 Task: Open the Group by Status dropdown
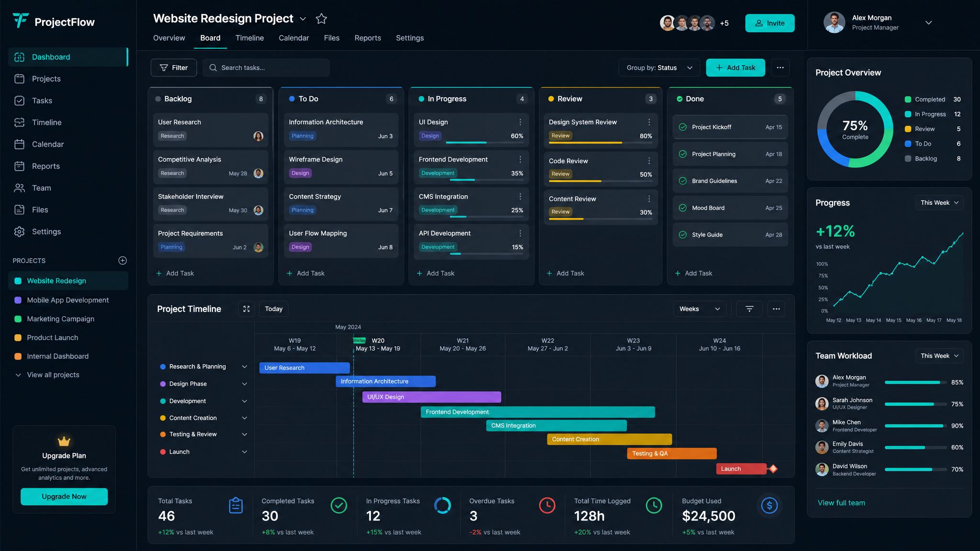(659, 67)
